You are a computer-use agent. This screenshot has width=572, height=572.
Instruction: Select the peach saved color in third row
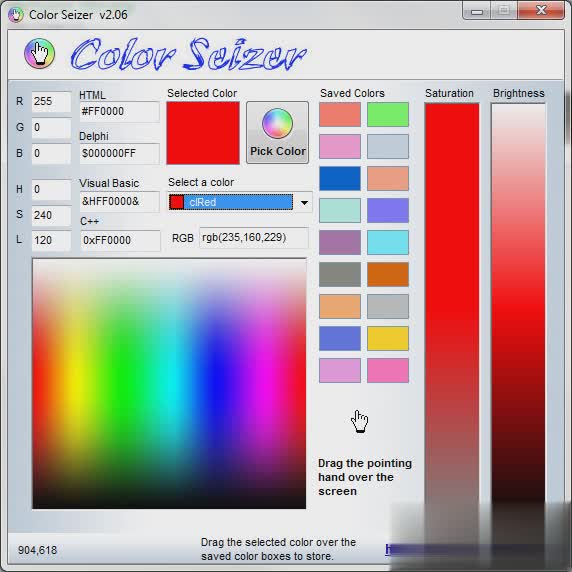coord(388,179)
